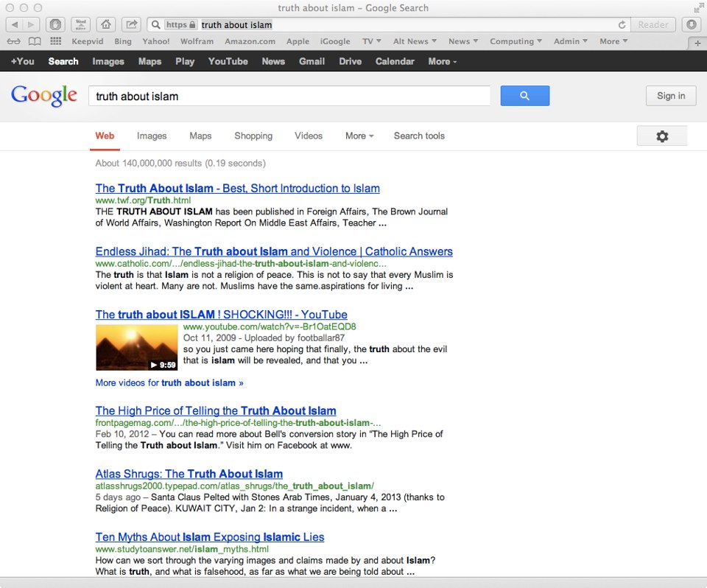Screen dimensions: 707x588
Task: Open the SHOCKING!!! YouTube result link
Action: (x=222, y=315)
